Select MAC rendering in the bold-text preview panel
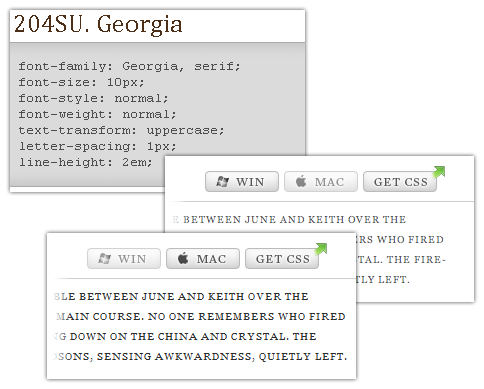 (x=203, y=259)
